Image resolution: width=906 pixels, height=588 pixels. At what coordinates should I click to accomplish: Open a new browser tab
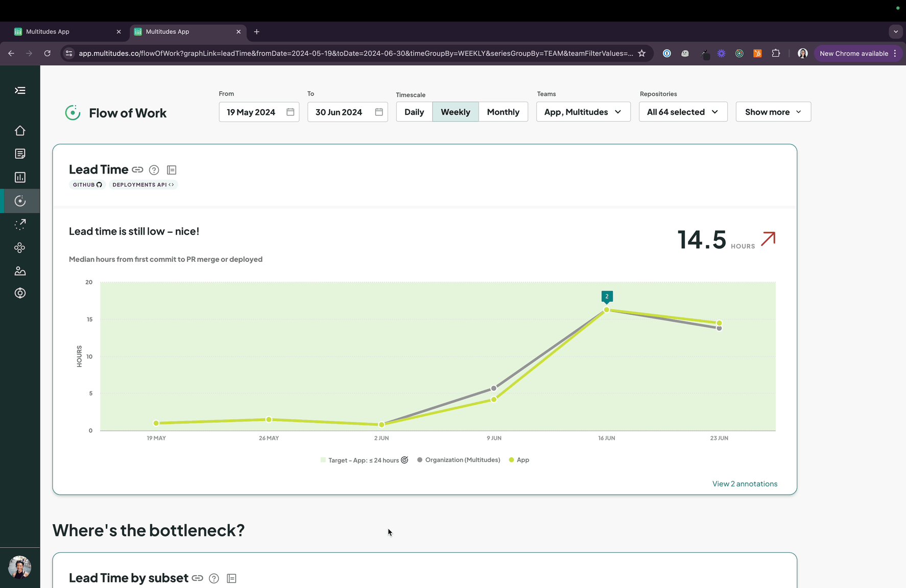[x=256, y=32]
